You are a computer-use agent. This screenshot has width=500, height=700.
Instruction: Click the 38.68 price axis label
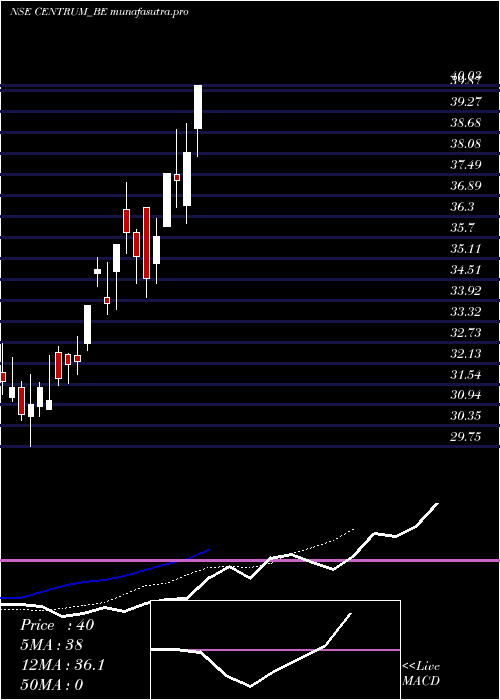[466, 123]
